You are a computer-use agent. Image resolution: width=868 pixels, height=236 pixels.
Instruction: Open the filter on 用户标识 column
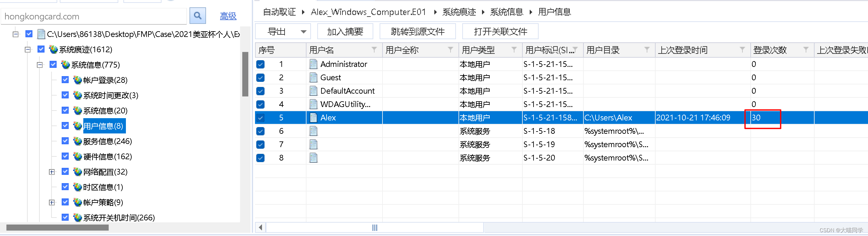(x=576, y=50)
